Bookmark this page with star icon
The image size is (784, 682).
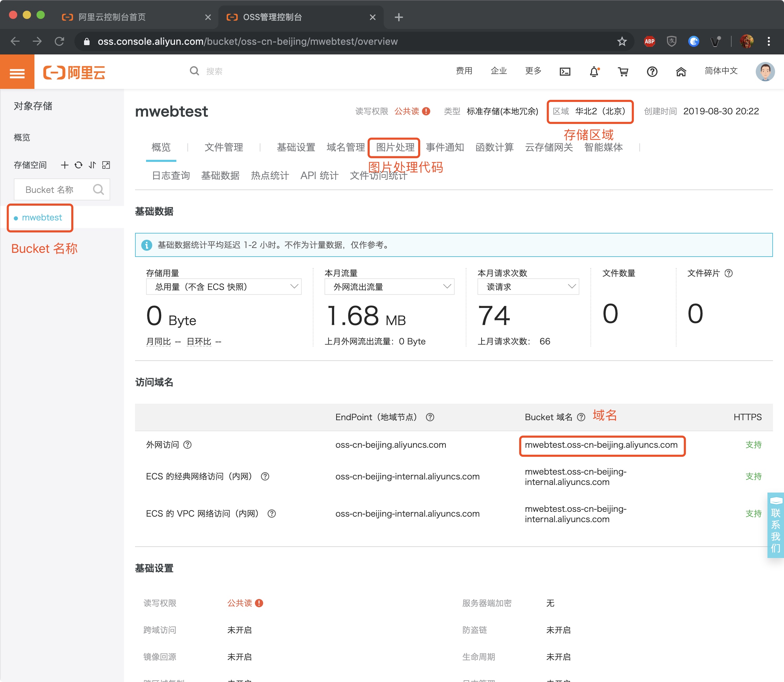tap(622, 41)
